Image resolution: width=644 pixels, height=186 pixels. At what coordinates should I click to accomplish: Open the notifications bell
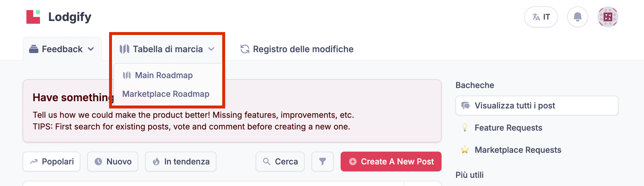(577, 17)
